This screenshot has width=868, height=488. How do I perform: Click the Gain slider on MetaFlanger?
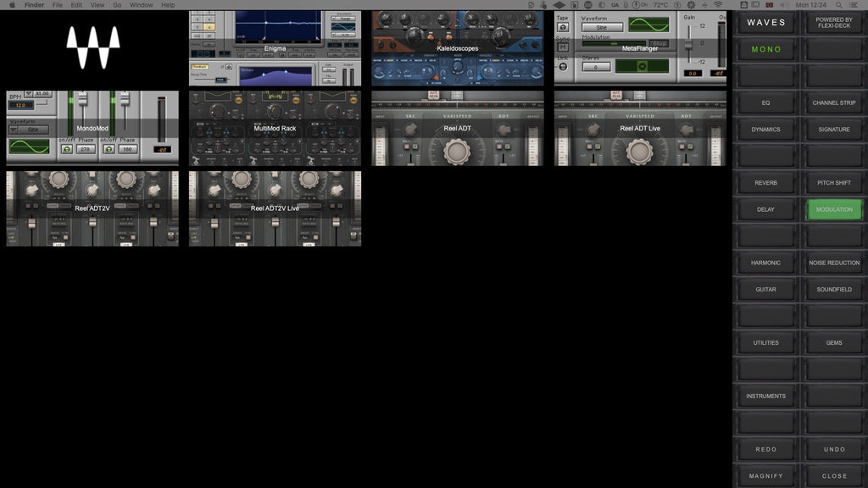(x=689, y=44)
